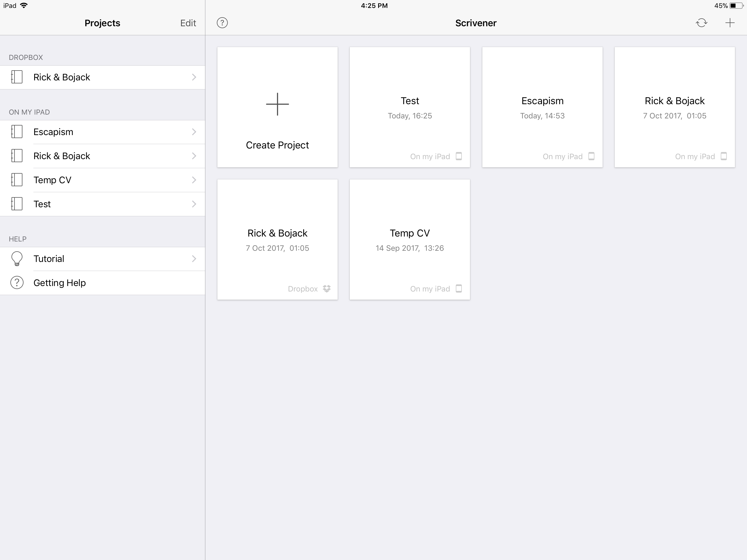Select Temp CV in the sidebar list
This screenshot has width=747, height=560.
coord(102,180)
